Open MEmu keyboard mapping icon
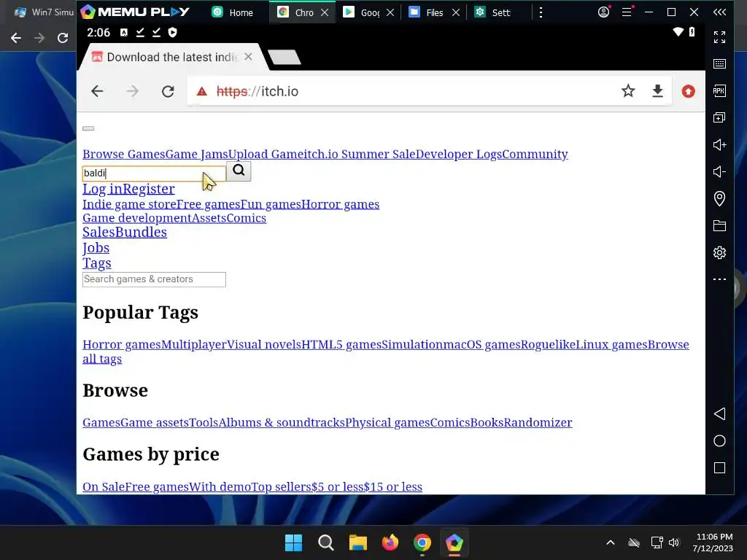Screen dimensions: 747x560 click(719, 64)
